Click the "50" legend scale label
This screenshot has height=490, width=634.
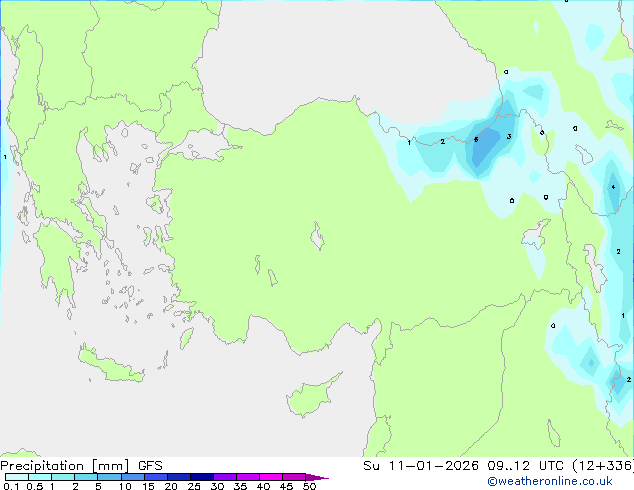310,486
